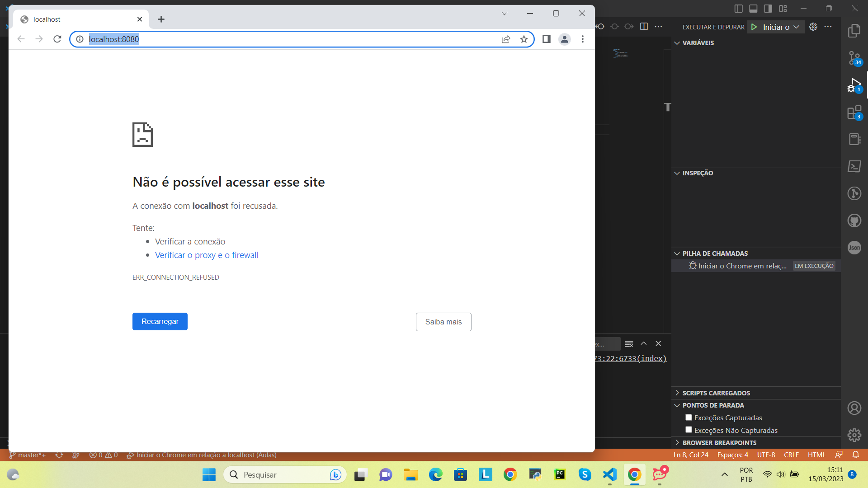The height and width of the screenshot is (488, 868).
Task: Go forward in Chrome browser history
Action: [x=39, y=39]
